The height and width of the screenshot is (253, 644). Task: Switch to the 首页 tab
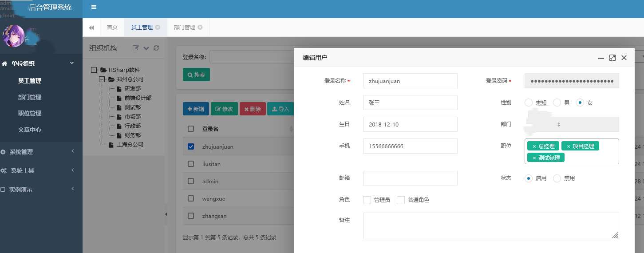pos(112,28)
